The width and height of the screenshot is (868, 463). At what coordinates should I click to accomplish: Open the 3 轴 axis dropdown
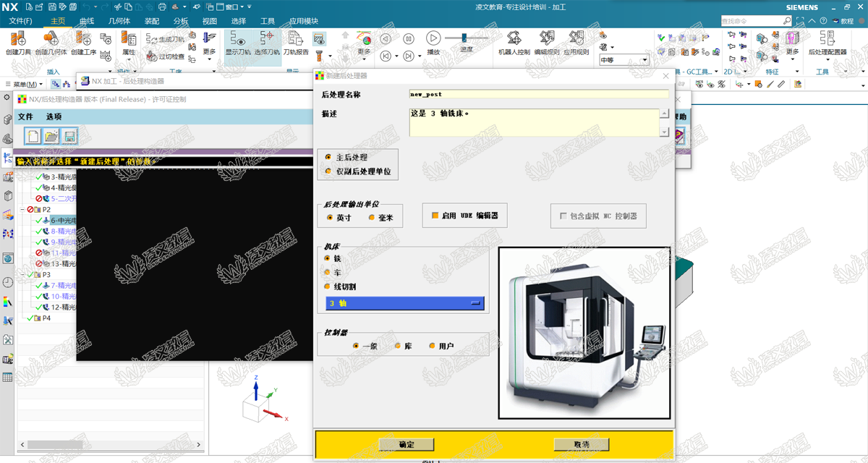pyautogui.click(x=404, y=303)
